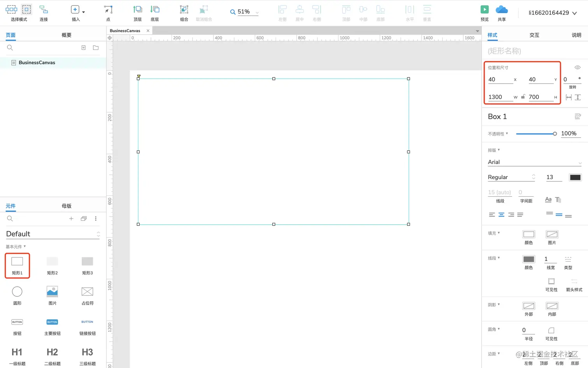Open the widget library more-options menu
Image resolution: width=588 pixels, height=368 pixels.
click(96, 218)
